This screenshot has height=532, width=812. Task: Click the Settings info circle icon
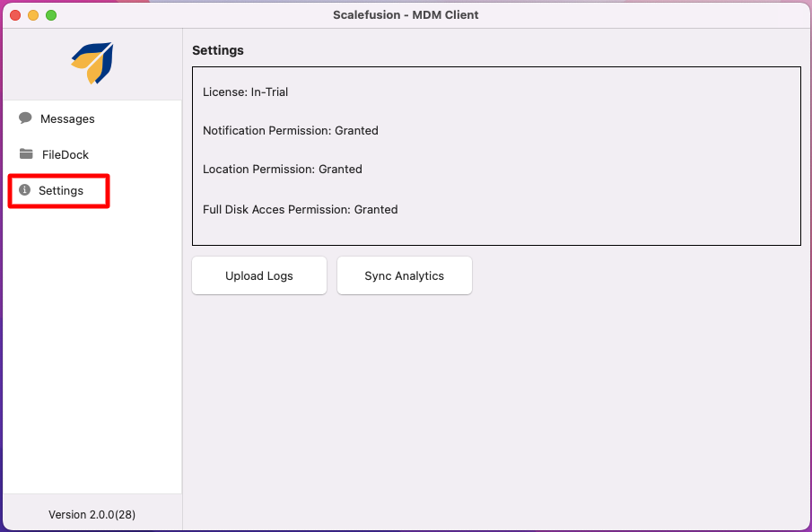click(x=24, y=190)
